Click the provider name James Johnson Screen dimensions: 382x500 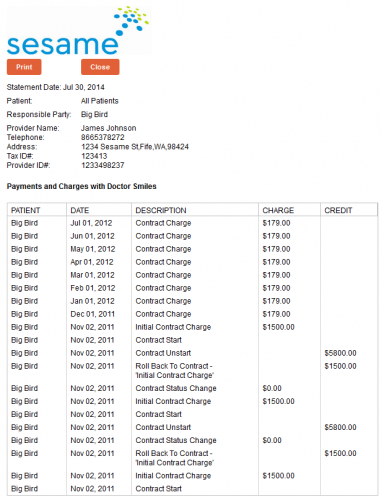pyautogui.click(x=108, y=128)
